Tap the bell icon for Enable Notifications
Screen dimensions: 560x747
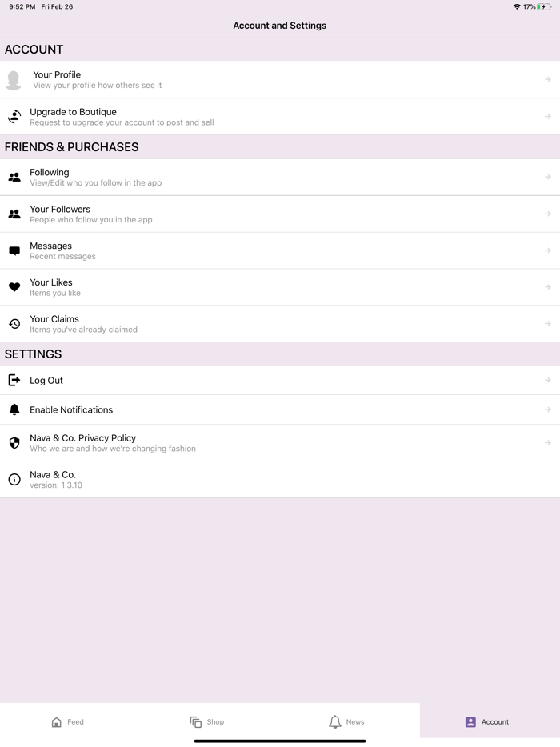(14, 410)
